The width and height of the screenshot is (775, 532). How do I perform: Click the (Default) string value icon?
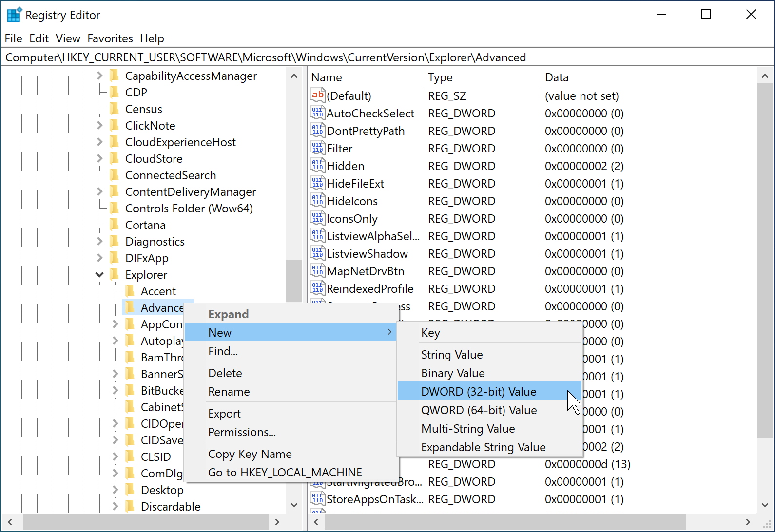click(317, 95)
